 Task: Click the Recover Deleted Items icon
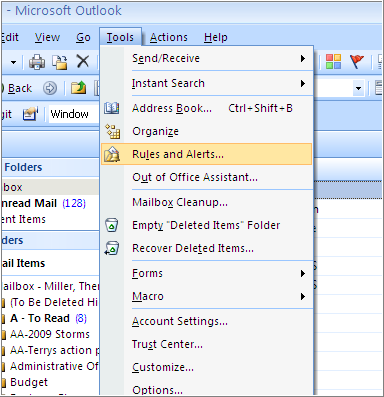(112, 248)
